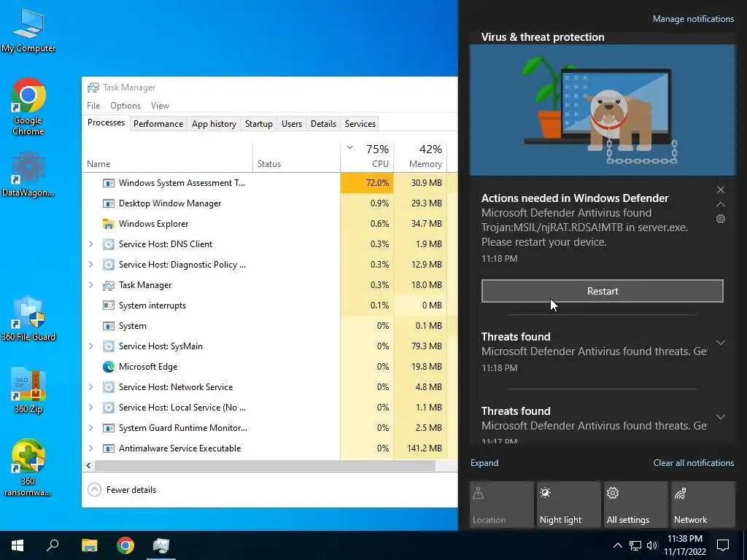Open Google Chrome desktop shortcut
The image size is (747, 560).
click(x=28, y=106)
